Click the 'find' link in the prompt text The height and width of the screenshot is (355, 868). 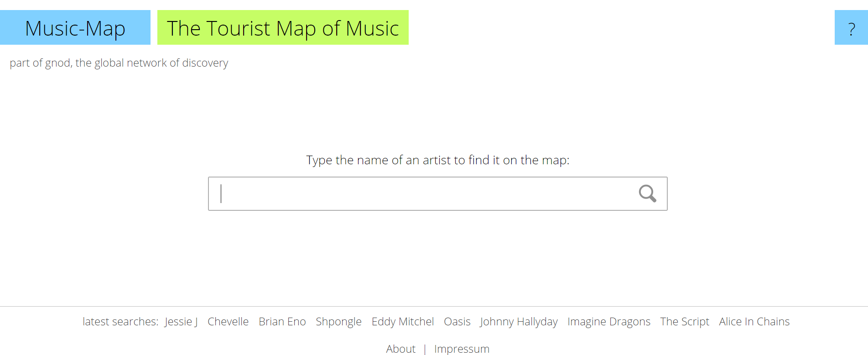pos(478,160)
